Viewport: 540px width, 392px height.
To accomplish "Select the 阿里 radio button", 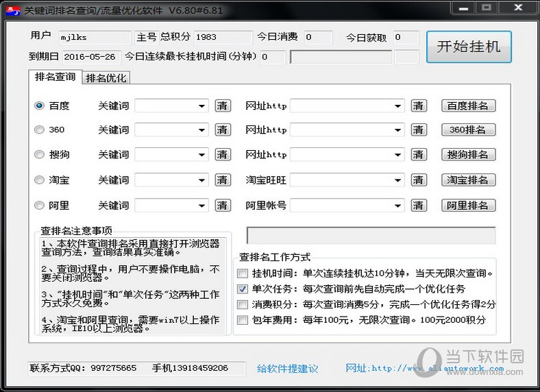I will 39,206.
